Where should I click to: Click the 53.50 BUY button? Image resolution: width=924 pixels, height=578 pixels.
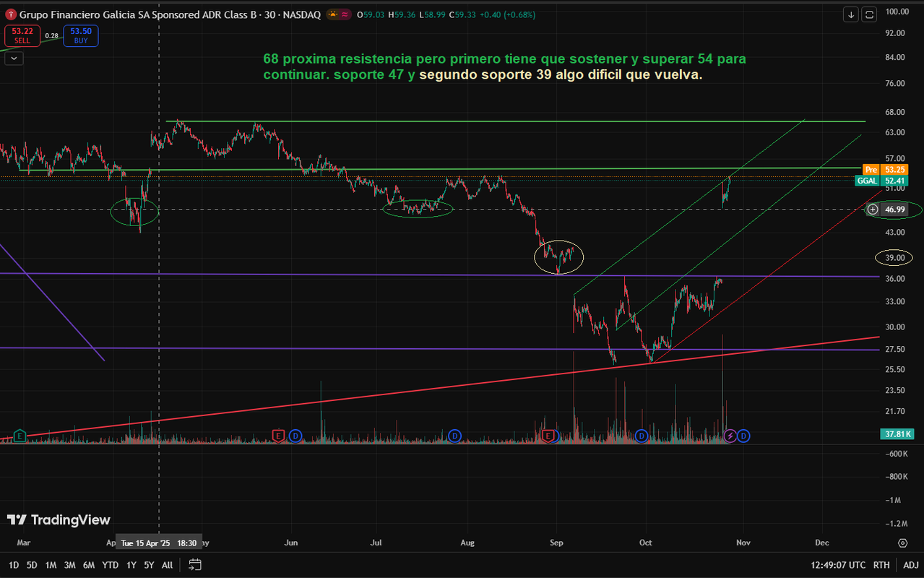[x=81, y=35]
